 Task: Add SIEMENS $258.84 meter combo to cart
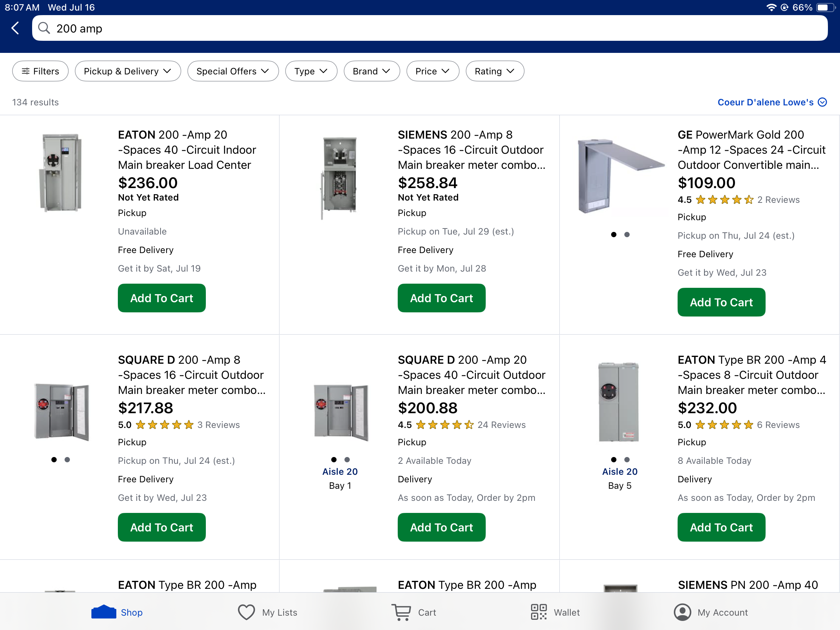pyautogui.click(x=442, y=298)
